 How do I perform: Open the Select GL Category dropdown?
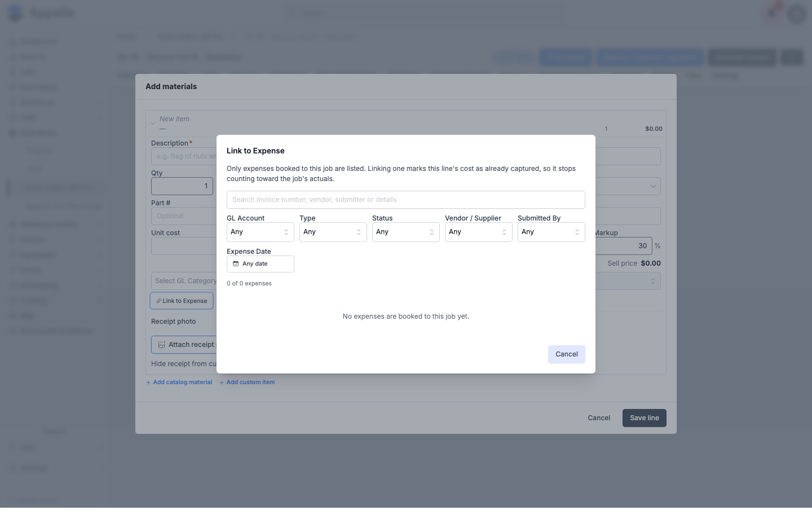tap(184, 281)
